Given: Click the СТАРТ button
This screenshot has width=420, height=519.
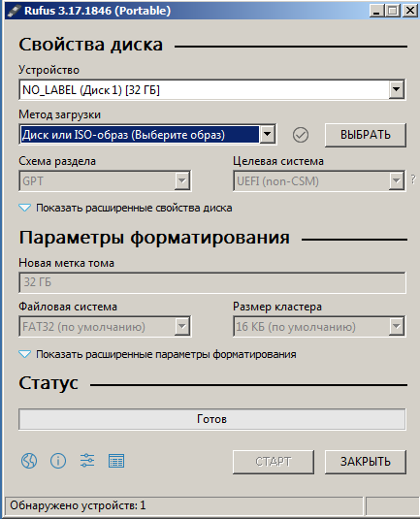Looking at the screenshot, I should (274, 462).
